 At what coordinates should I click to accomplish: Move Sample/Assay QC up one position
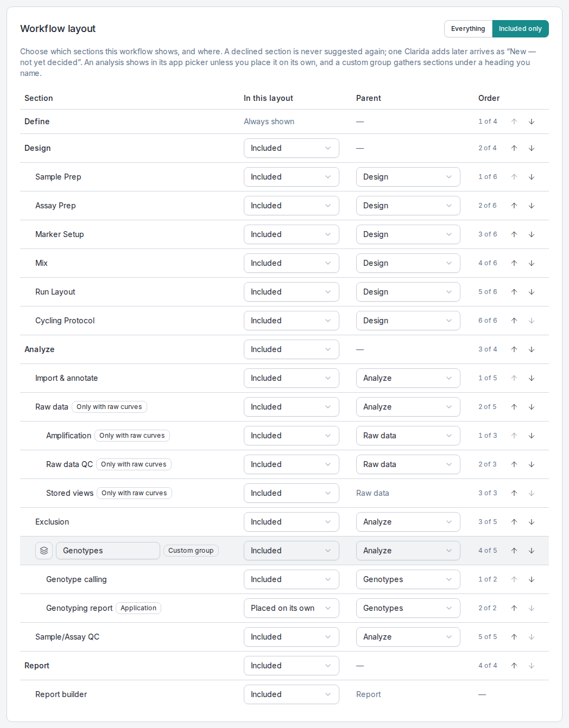point(514,637)
